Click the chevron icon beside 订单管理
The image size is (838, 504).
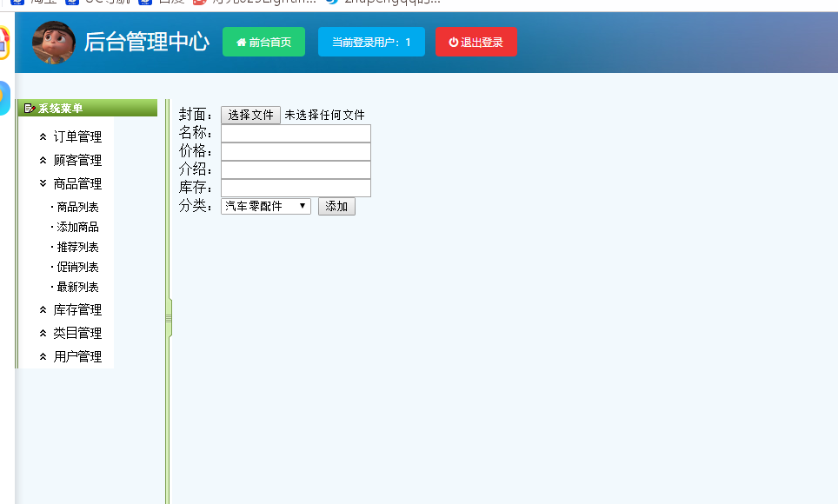(x=43, y=136)
